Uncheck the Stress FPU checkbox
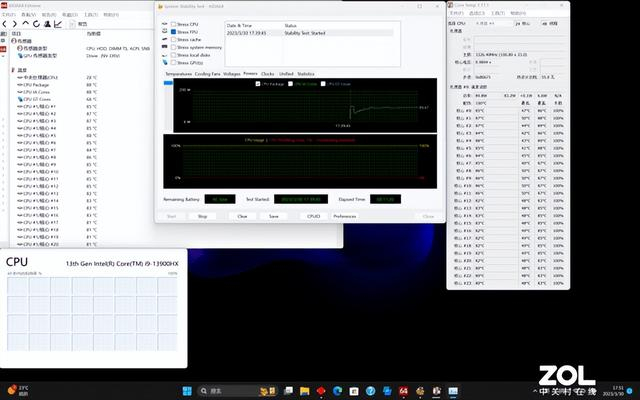Image resolution: width=640 pixels, height=400 pixels. (x=171, y=32)
